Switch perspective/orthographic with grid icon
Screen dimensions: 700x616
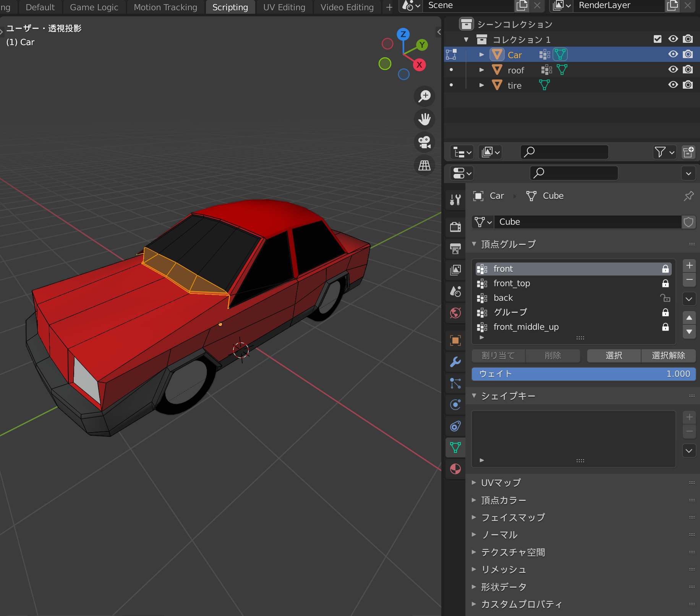point(424,165)
